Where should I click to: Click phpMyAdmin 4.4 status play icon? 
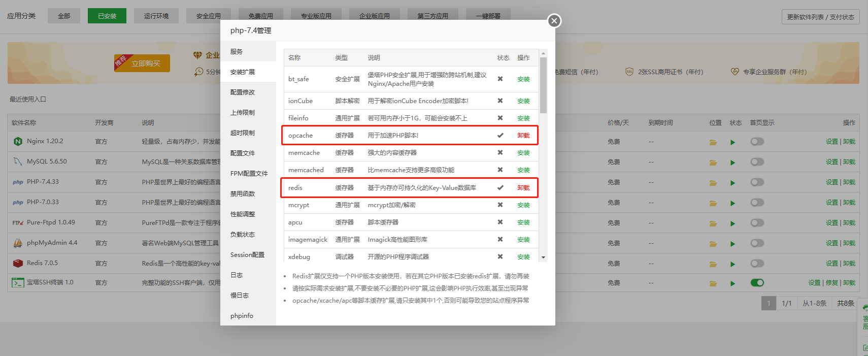point(733,244)
